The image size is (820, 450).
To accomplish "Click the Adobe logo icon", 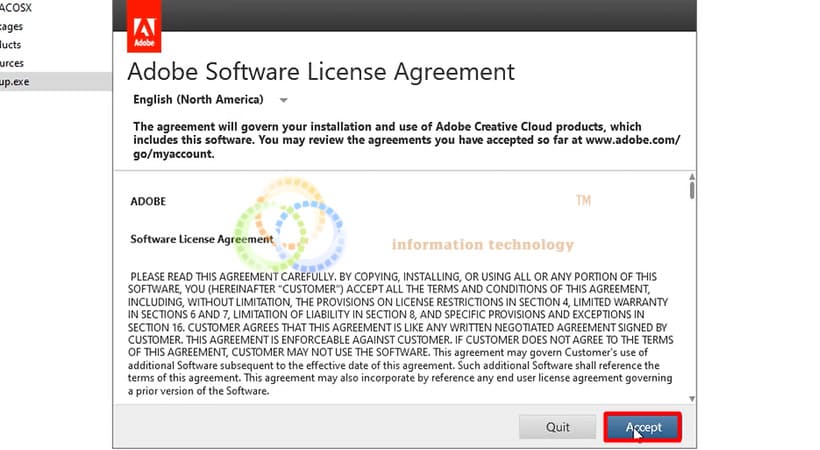I will click(x=144, y=26).
